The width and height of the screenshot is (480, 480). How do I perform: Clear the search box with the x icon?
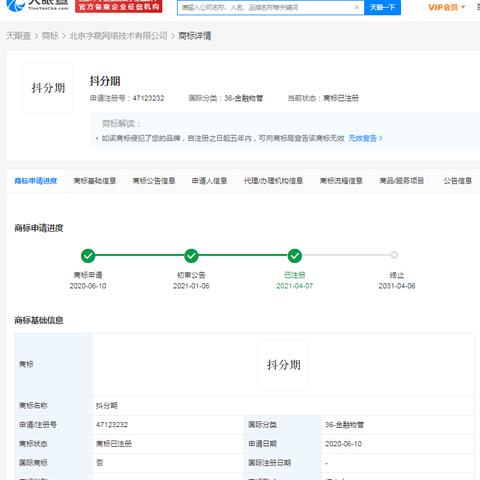[x=357, y=7]
